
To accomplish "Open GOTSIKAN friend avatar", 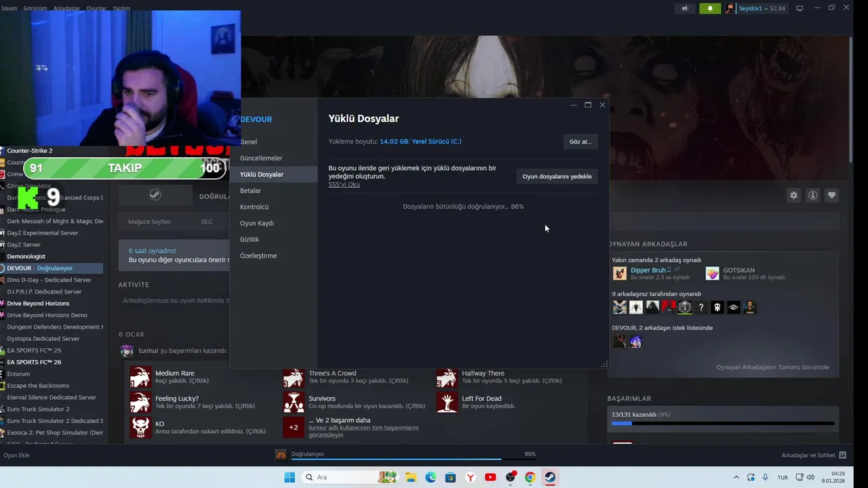I will click(x=712, y=273).
